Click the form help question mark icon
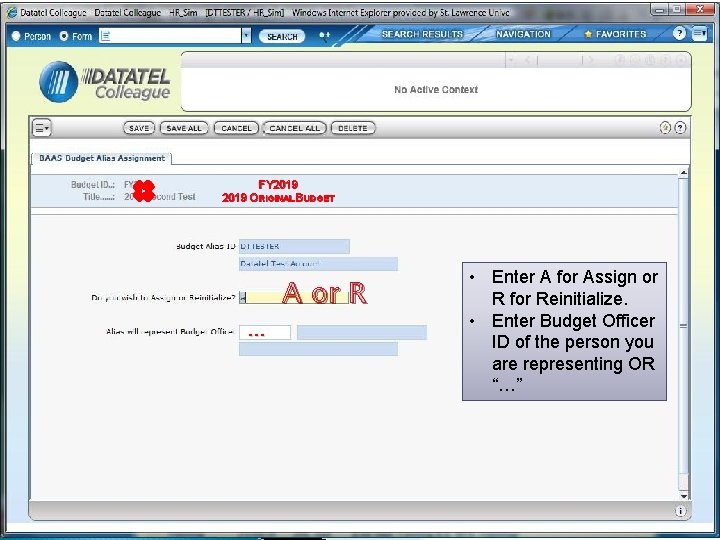720x540 pixels. [x=680, y=128]
